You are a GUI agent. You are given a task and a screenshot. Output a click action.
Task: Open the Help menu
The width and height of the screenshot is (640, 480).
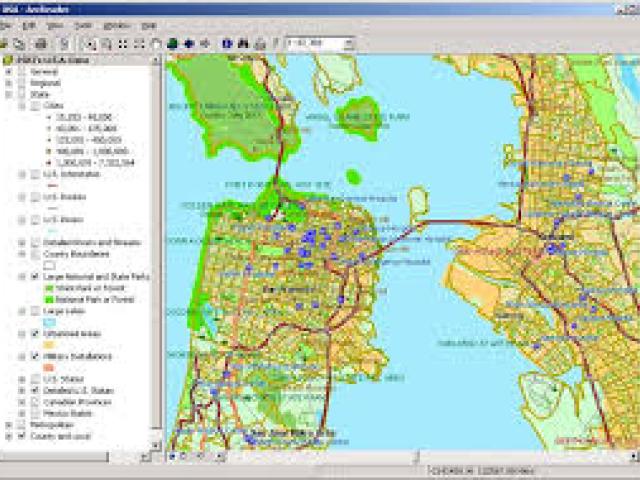(x=149, y=26)
